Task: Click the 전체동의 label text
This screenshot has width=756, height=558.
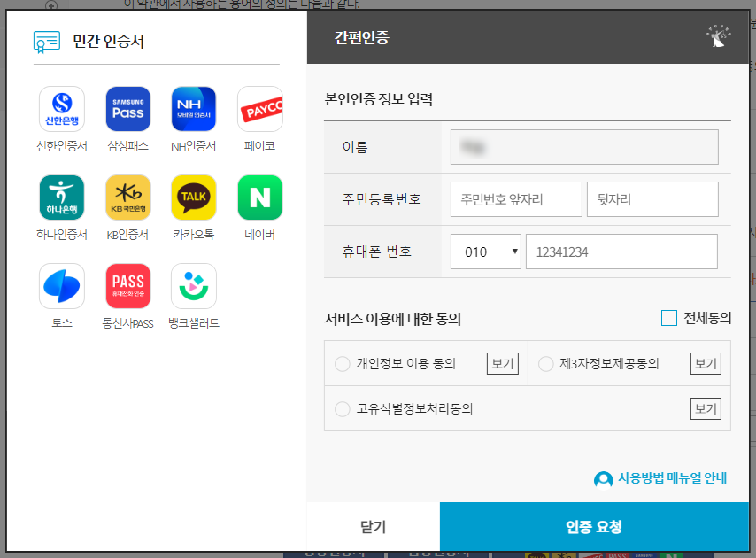Action: point(707,318)
